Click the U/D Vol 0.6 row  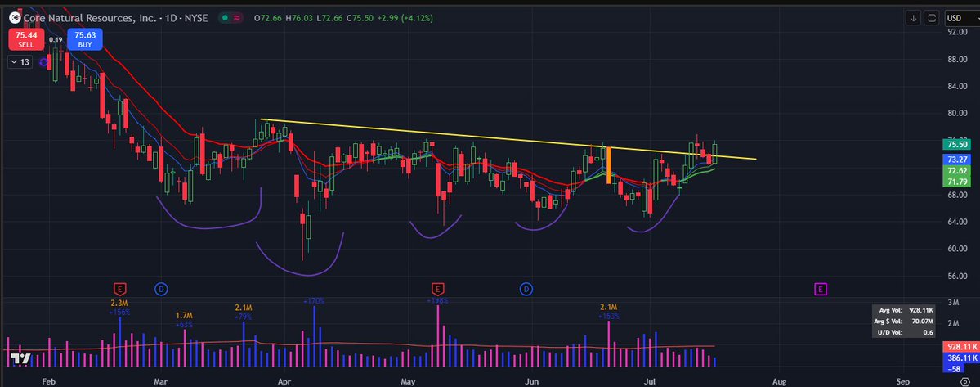(904, 333)
